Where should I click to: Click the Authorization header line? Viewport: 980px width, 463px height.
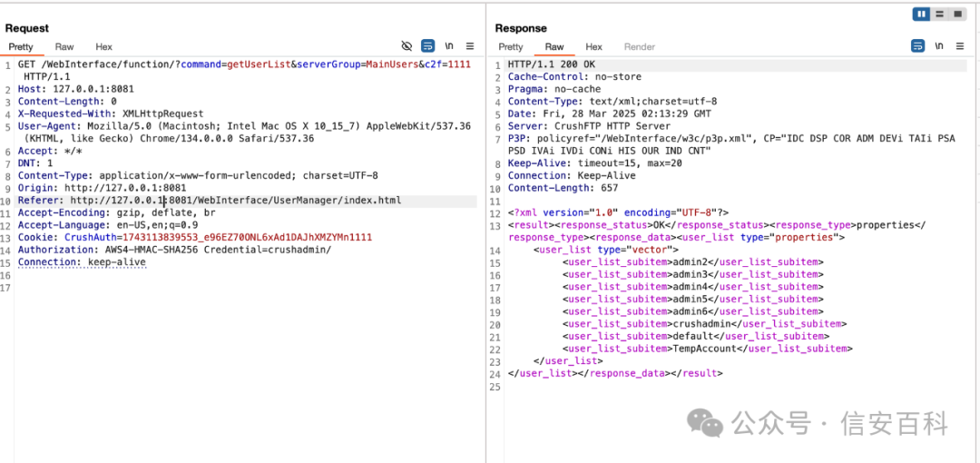point(174,251)
